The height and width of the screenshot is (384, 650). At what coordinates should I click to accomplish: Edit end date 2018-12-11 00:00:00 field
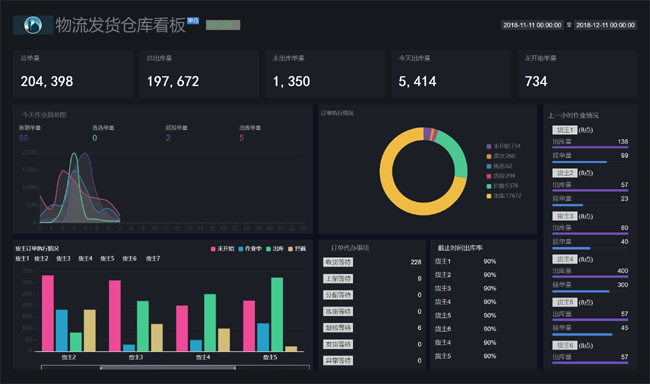click(x=605, y=25)
